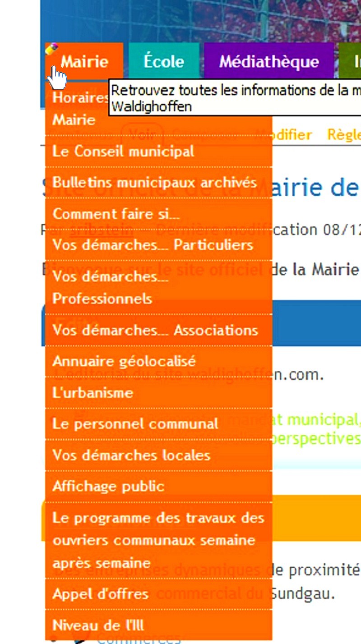The image size is (361, 644).
Task: Click the Règle link in edit bar
Action: tap(344, 134)
